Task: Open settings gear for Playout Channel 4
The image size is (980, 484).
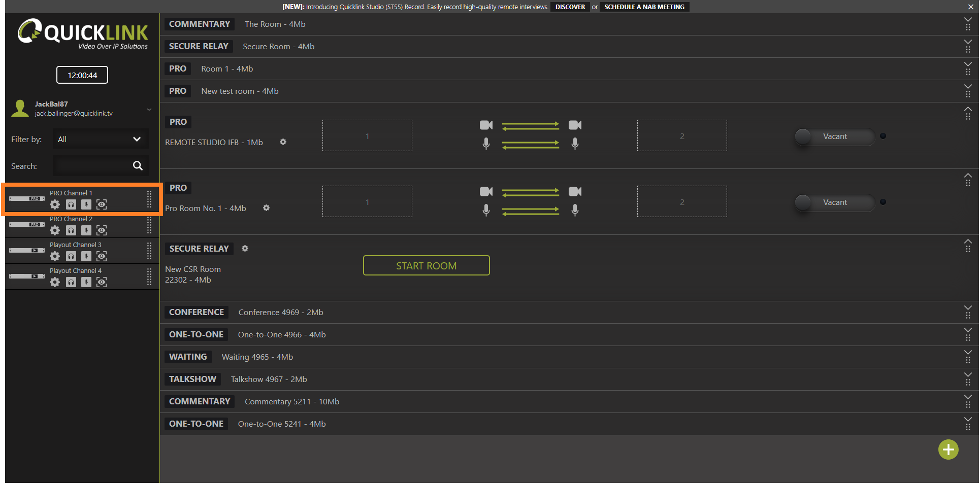Action: (55, 282)
